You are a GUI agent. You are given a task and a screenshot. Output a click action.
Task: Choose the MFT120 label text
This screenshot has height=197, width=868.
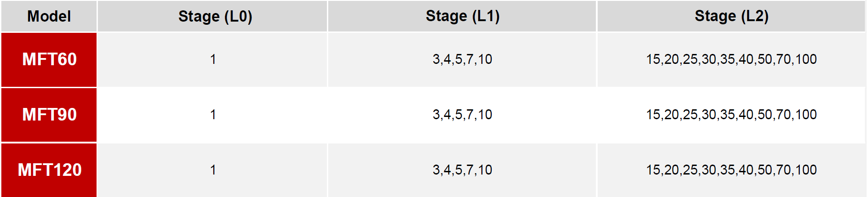click(x=49, y=170)
